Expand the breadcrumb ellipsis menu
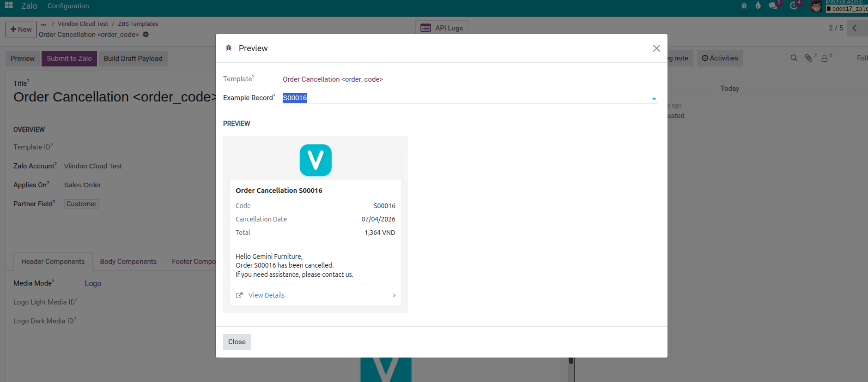This screenshot has width=868, height=382. pyautogui.click(x=43, y=24)
